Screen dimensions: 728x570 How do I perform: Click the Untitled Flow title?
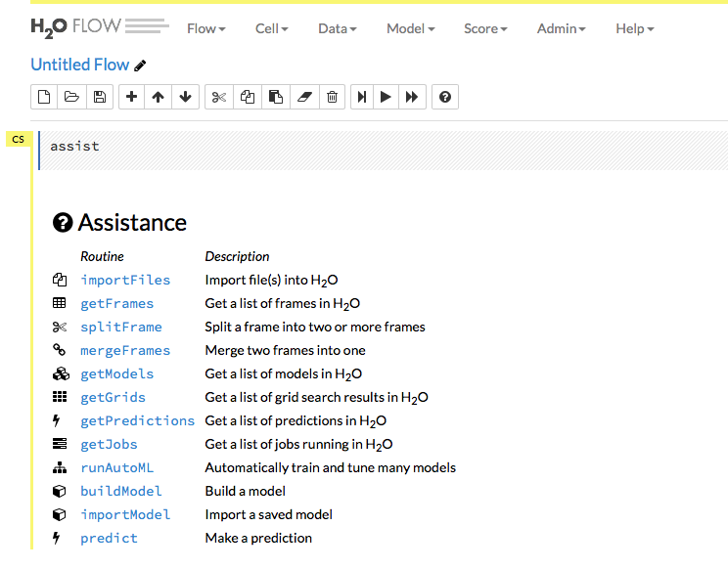(x=80, y=65)
